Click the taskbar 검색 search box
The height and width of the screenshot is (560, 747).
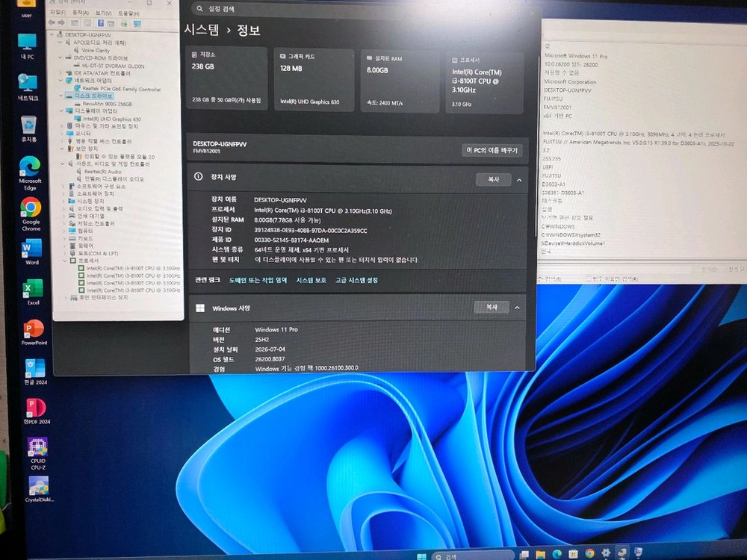[x=474, y=556]
